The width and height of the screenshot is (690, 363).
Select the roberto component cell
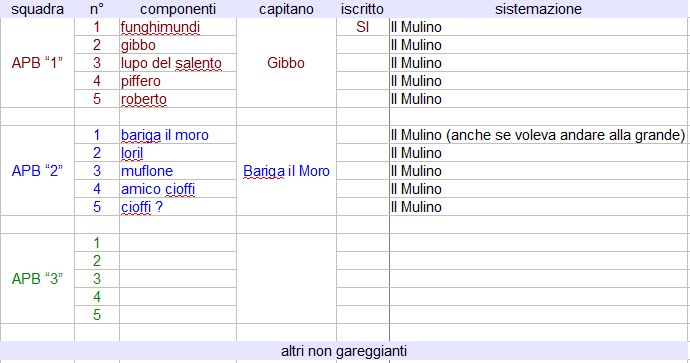click(178, 99)
